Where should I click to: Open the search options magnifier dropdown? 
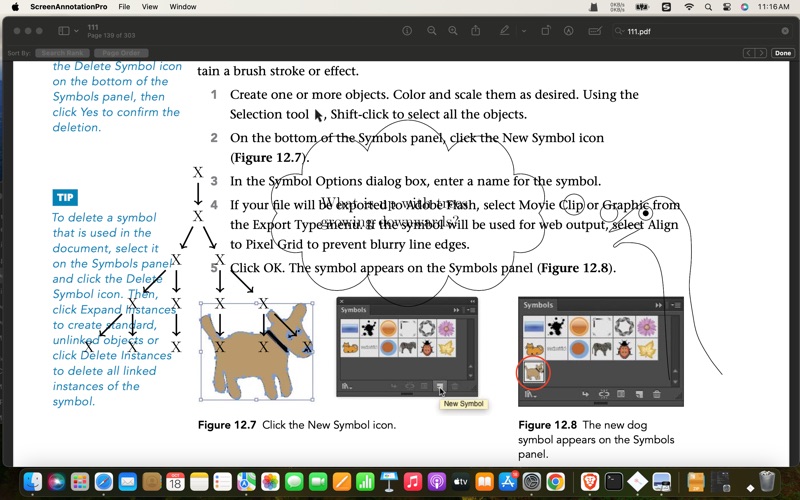click(x=619, y=31)
